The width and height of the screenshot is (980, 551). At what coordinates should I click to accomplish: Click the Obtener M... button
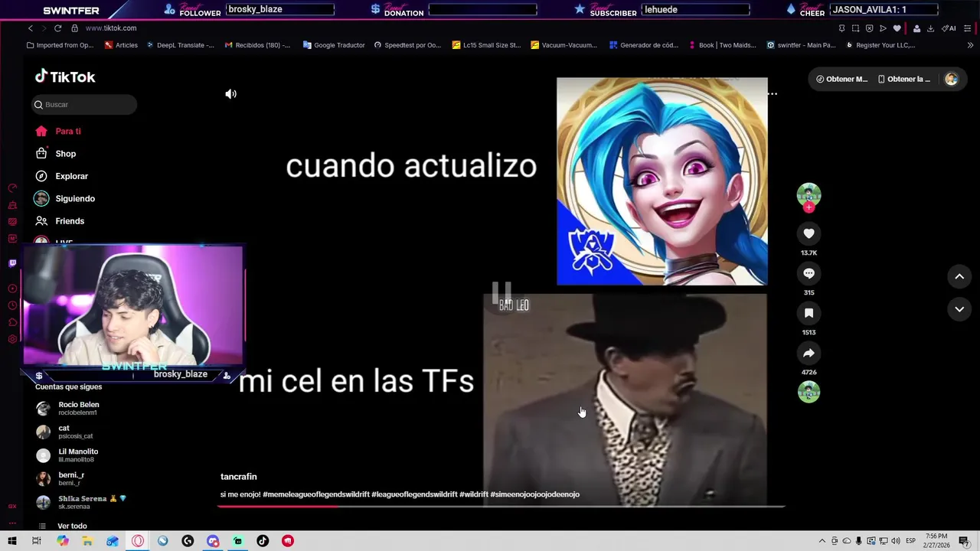(x=841, y=79)
